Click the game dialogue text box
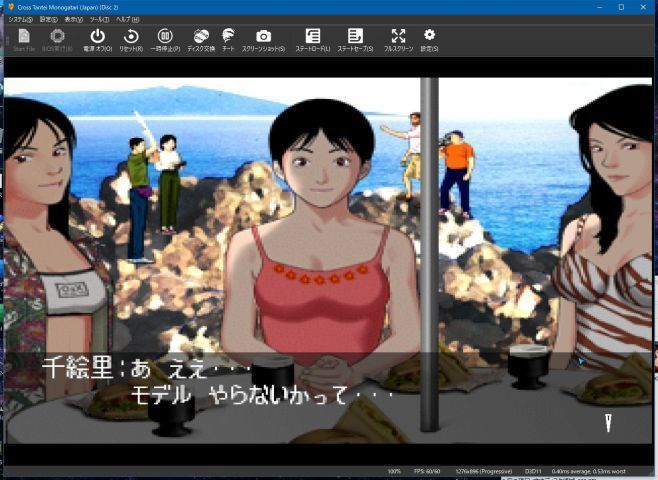This screenshot has height=480, width=658. 328,397
